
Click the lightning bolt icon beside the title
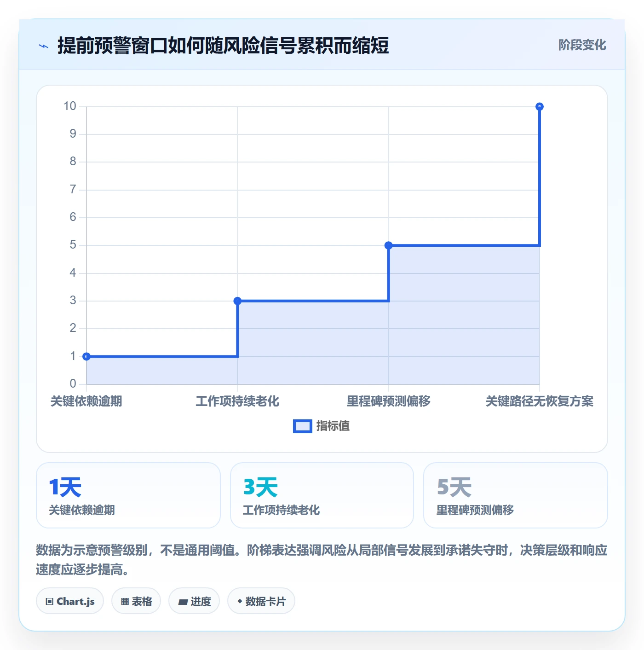pos(44,46)
